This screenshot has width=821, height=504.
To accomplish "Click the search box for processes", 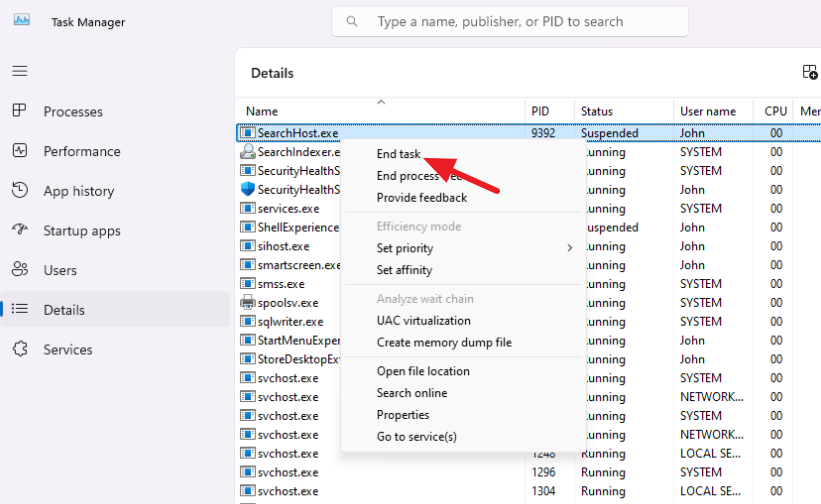I will tap(509, 21).
